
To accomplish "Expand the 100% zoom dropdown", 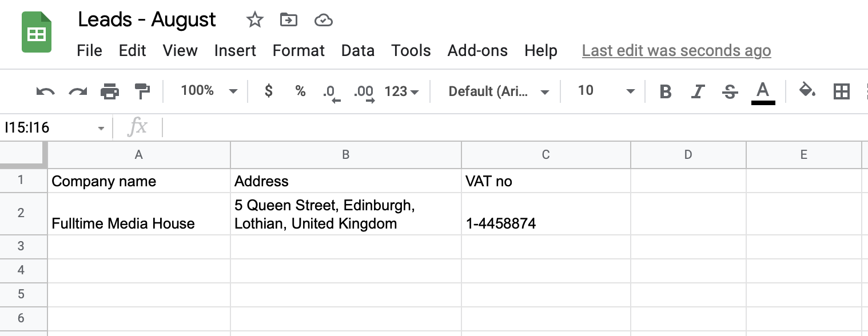I will (x=209, y=91).
